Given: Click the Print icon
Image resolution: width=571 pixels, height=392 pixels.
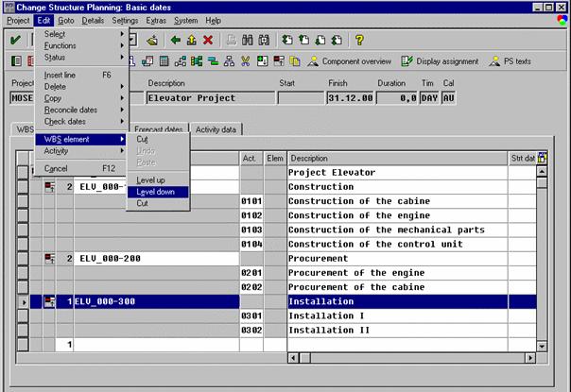Looking at the screenshot, I should coord(232,40).
